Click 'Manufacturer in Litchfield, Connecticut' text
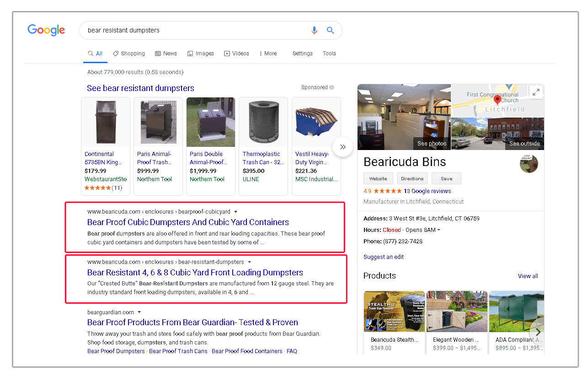Screen dimensions: 588x376 (414, 202)
